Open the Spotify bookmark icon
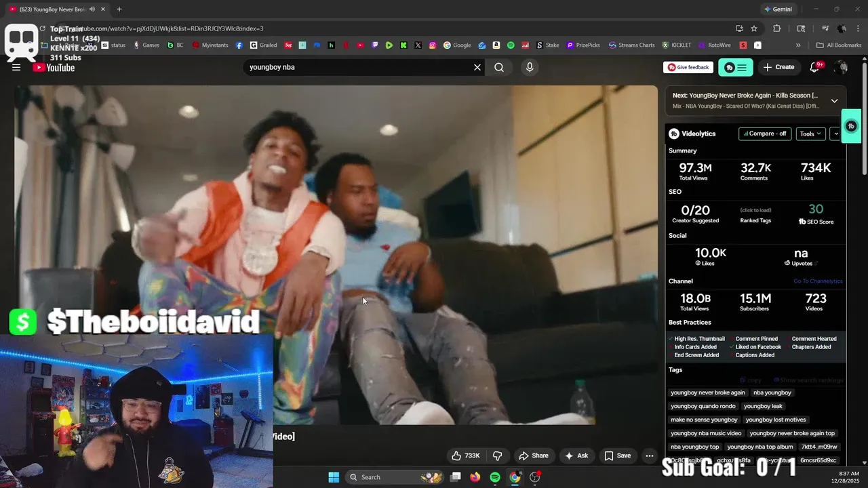 pos(511,45)
